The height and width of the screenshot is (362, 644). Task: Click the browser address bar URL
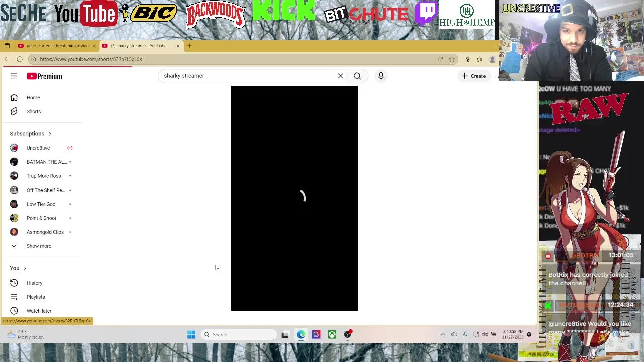(91, 59)
